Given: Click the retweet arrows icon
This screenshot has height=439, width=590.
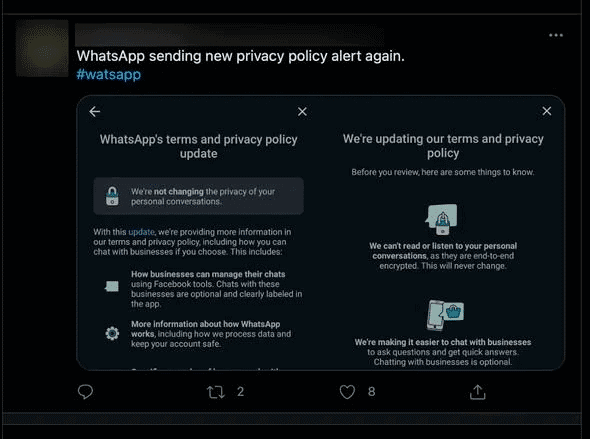Looking at the screenshot, I should [216, 392].
